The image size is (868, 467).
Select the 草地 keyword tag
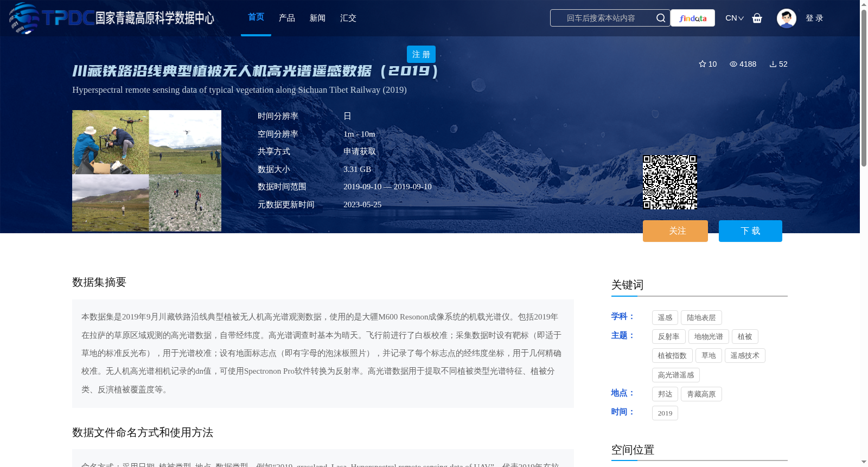[709, 356]
